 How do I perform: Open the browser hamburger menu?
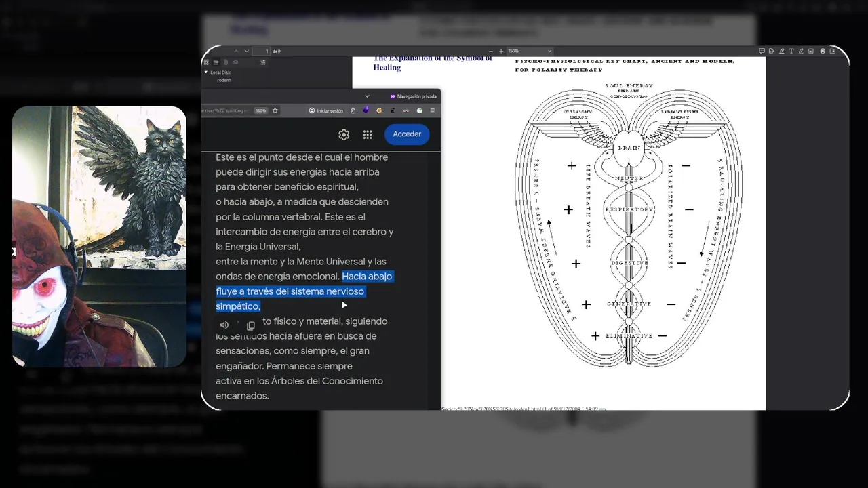(432, 110)
